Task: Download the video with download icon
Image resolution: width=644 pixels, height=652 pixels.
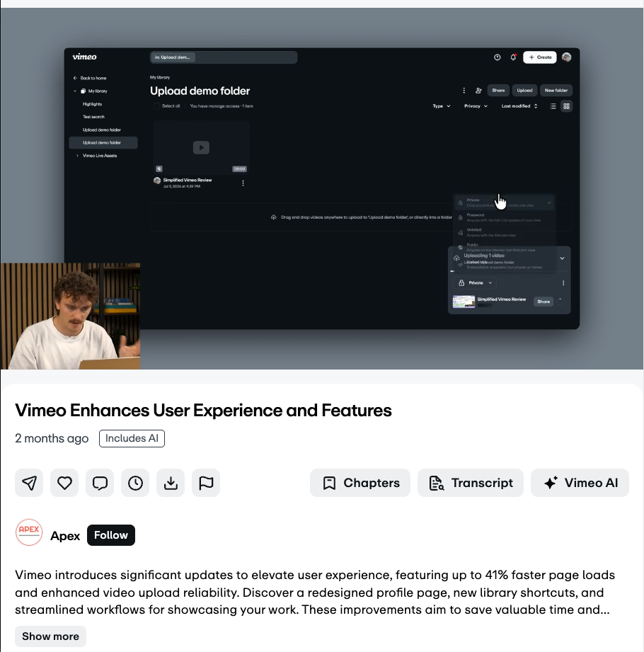Action: tap(171, 483)
